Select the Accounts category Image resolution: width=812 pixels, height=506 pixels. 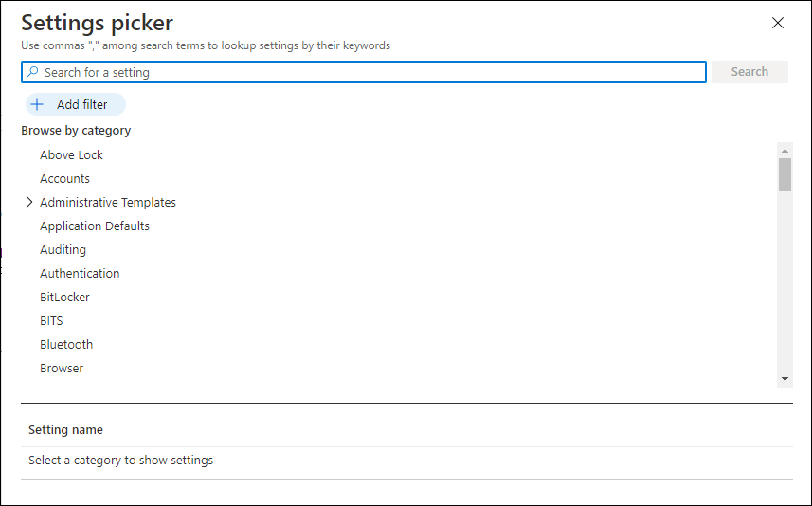tap(64, 179)
